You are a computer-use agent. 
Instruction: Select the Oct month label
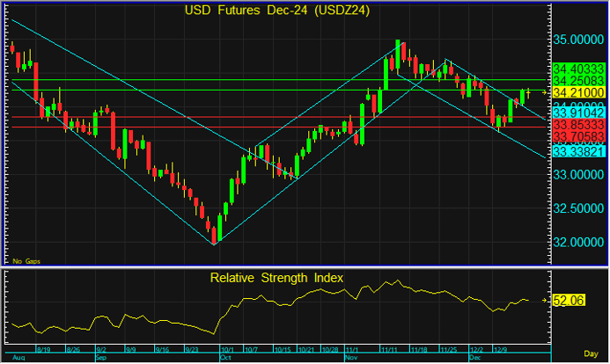225,357
